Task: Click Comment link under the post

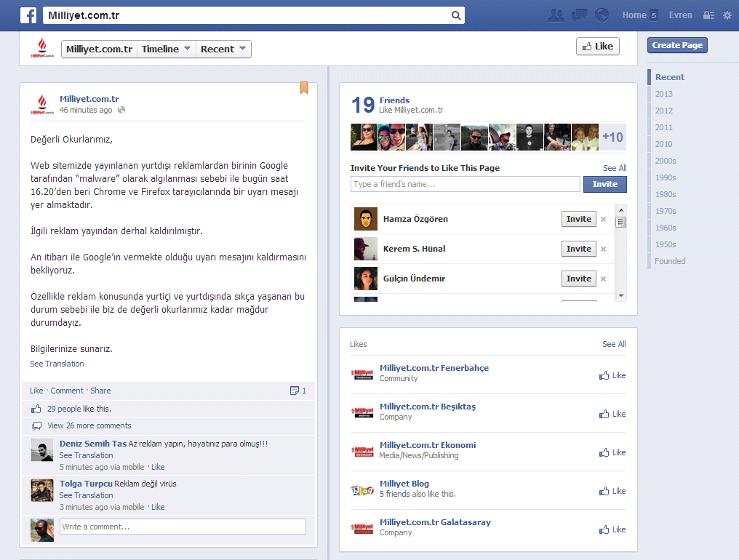Action: point(67,391)
